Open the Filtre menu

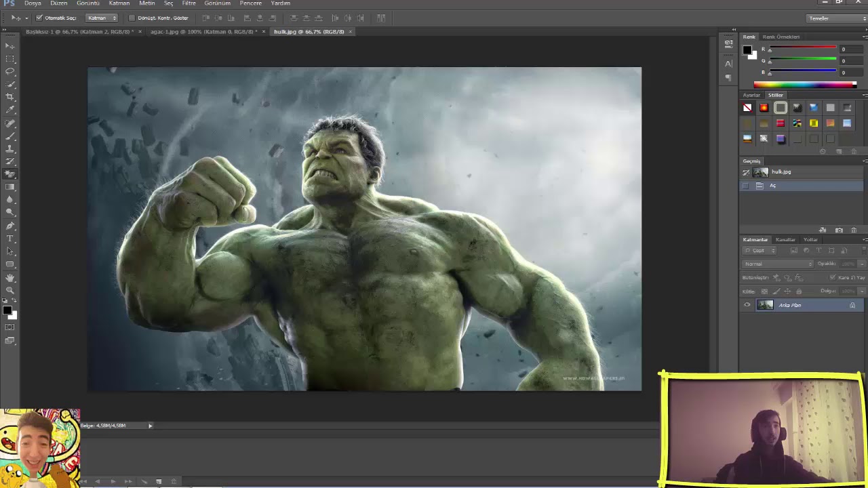pyautogui.click(x=189, y=3)
